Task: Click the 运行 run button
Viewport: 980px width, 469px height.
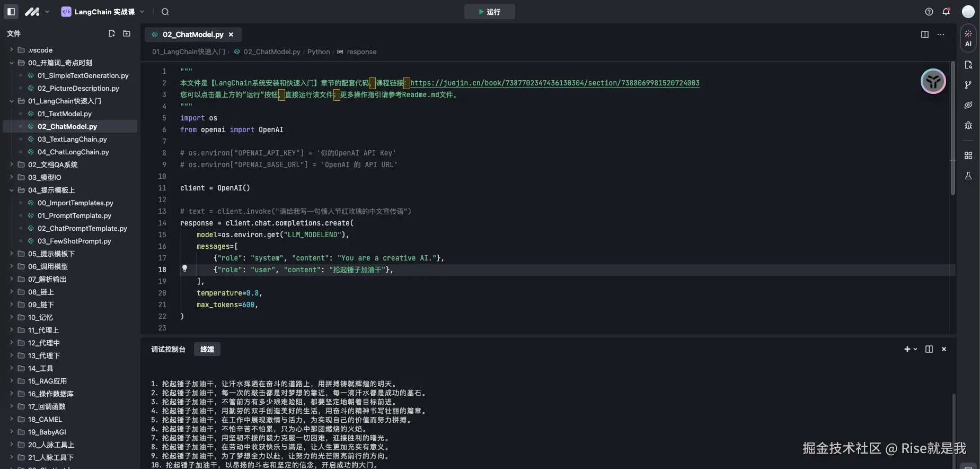Action: (489, 12)
